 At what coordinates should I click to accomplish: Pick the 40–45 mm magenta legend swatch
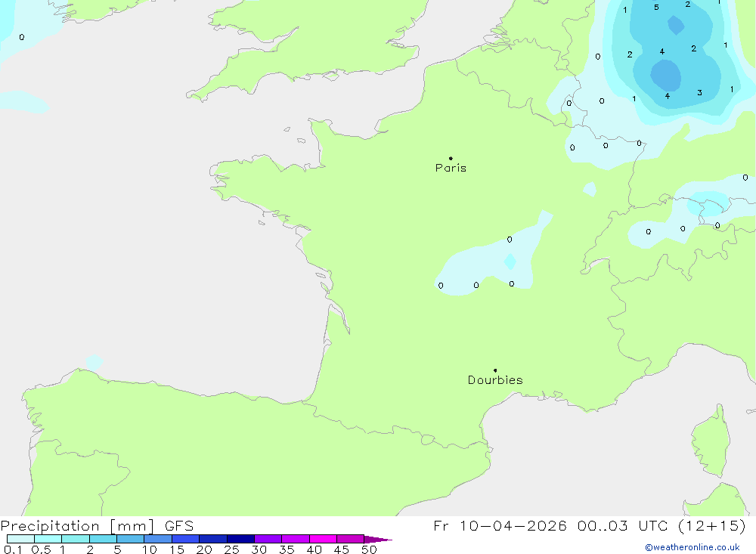point(323,539)
